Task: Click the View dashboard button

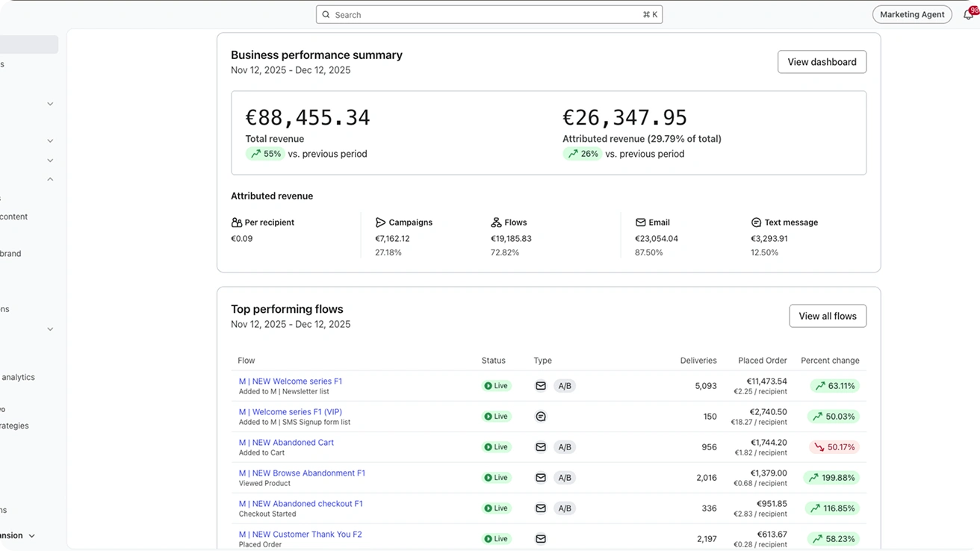Action: pyautogui.click(x=822, y=62)
